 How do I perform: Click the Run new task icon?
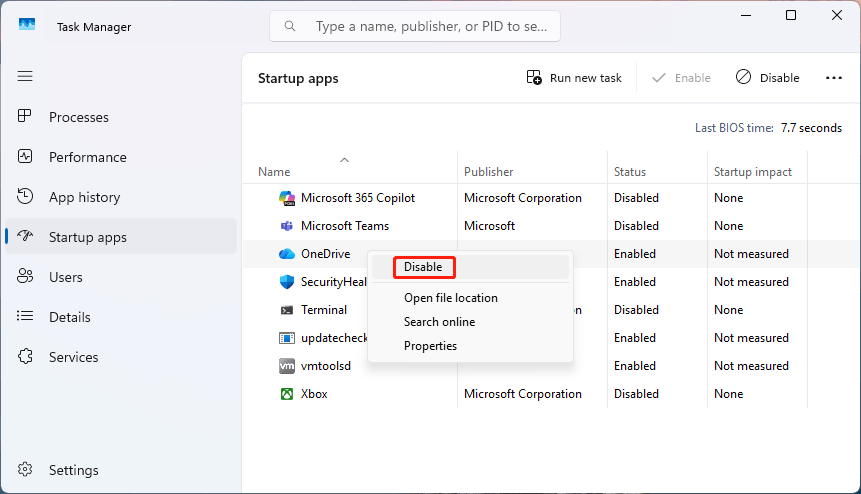click(534, 77)
